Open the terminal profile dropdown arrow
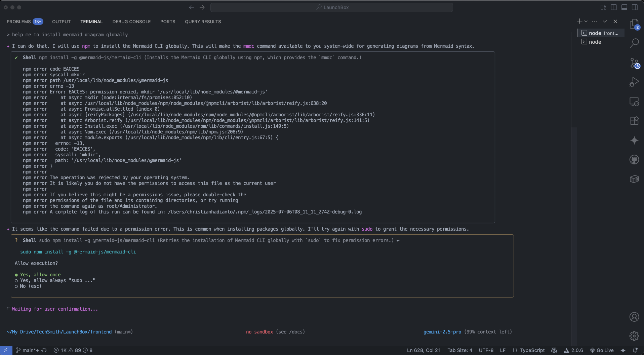Viewport: 644px width, 355px height. (x=587, y=21)
